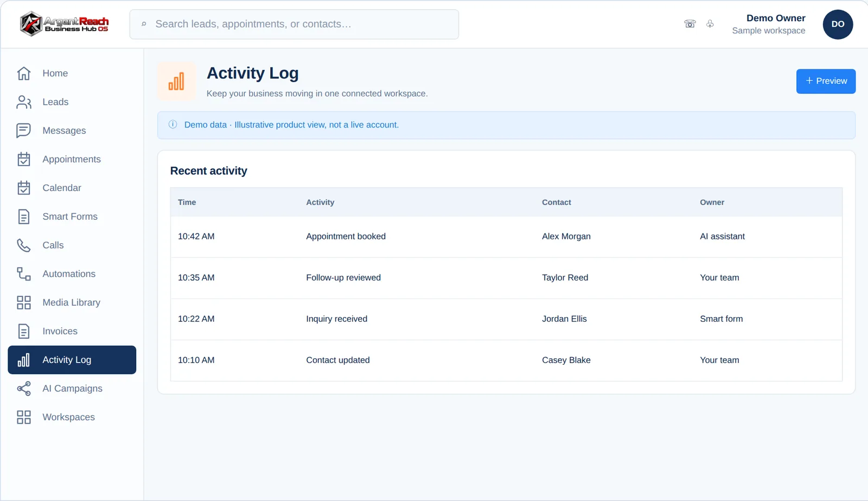The height and width of the screenshot is (501, 868).
Task: Select AI Campaigns in the navigation
Action: pyautogui.click(x=72, y=389)
